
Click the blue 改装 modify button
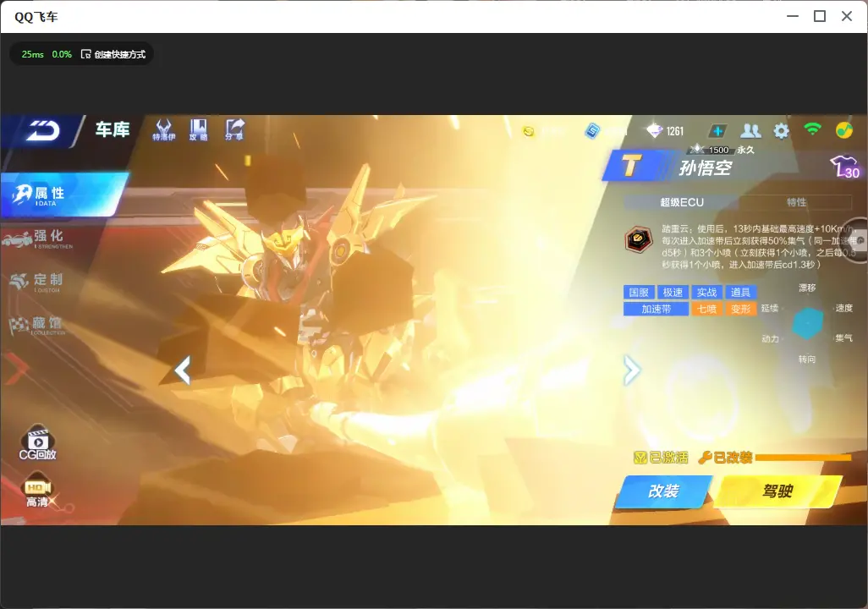point(664,491)
